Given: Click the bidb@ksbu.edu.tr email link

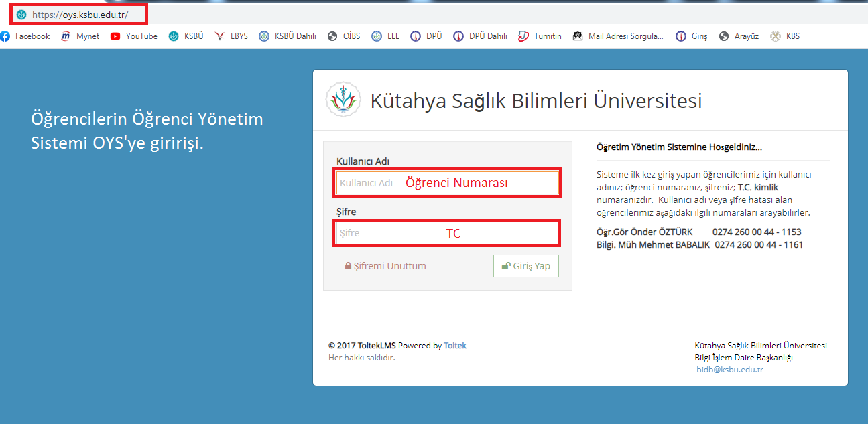Looking at the screenshot, I should coord(730,370).
